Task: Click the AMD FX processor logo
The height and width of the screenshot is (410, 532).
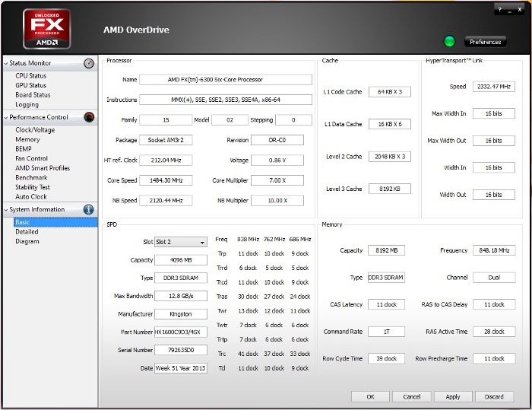Action: click(x=47, y=29)
